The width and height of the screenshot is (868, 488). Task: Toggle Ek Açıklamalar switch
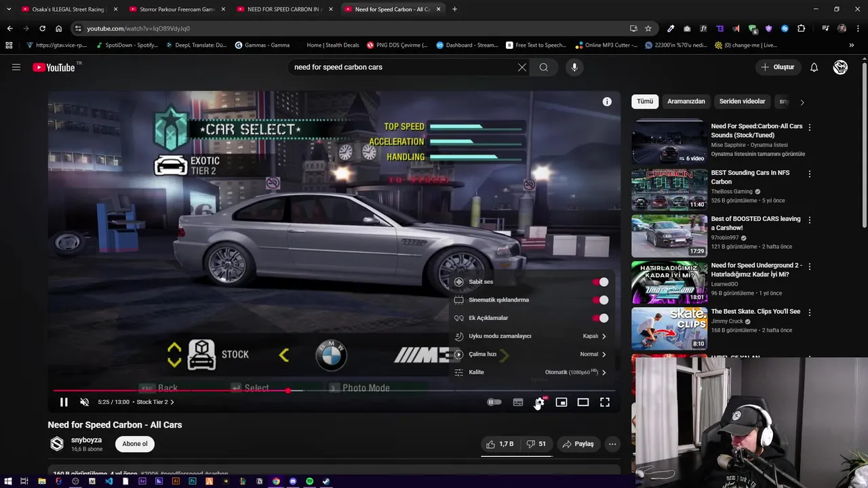pos(600,318)
